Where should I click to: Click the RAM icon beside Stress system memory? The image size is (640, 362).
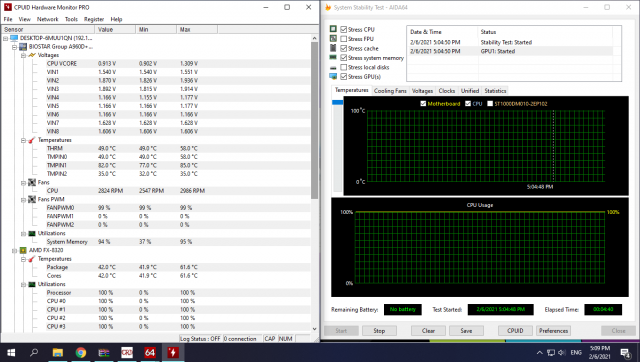point(333,58)
